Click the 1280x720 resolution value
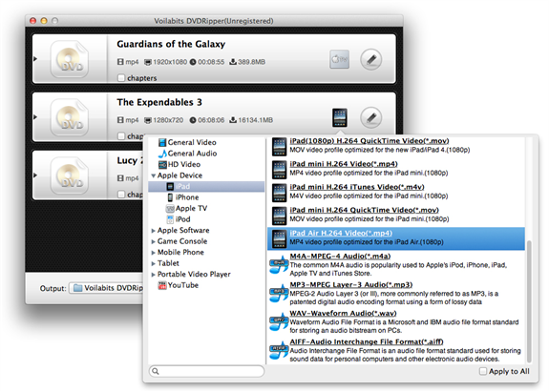The width and height of the screenshot is (549, 392). (x=168, y=120)
